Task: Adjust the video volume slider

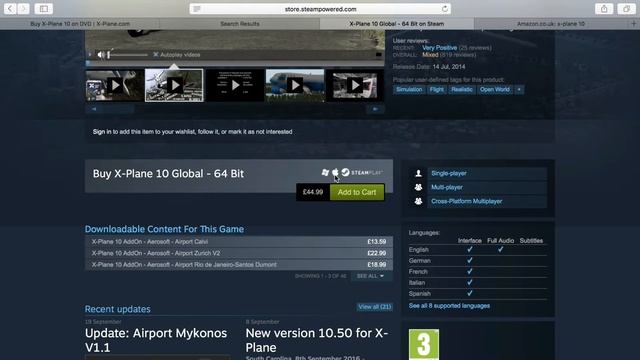Action: point(128,55)
